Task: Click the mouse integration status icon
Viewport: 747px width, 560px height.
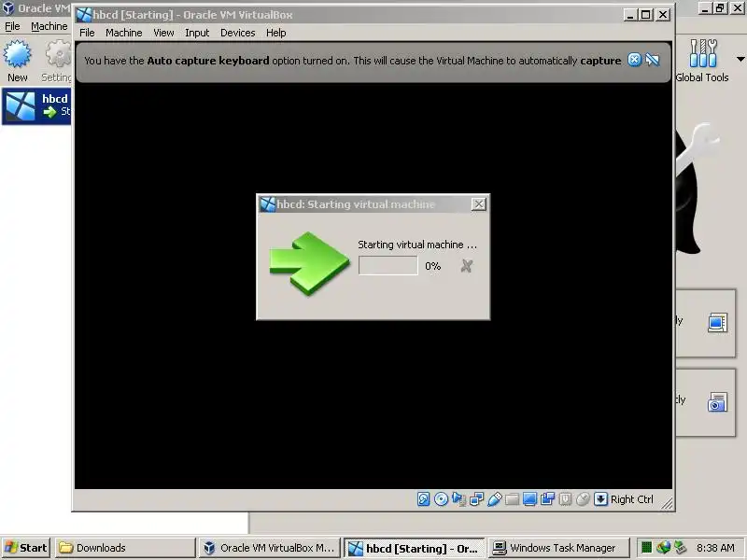Action: (x=583, y=498)
